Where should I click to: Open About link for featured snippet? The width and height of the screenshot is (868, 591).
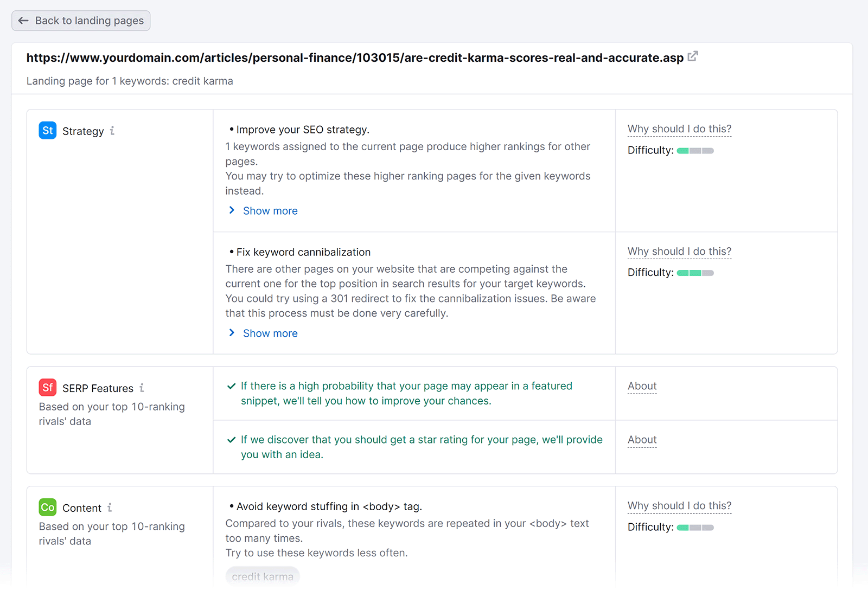[x=642, y=386]
